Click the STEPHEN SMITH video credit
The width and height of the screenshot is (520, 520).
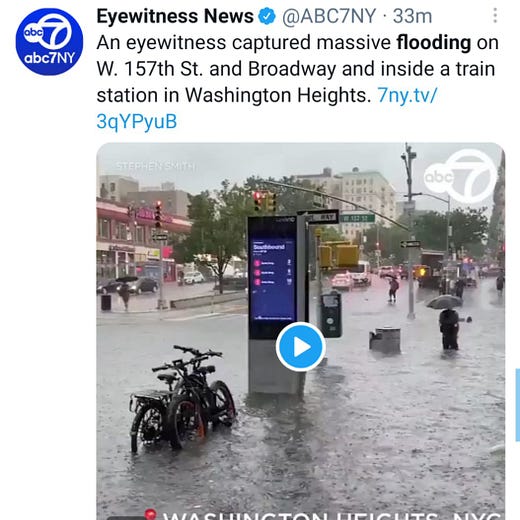156,166
